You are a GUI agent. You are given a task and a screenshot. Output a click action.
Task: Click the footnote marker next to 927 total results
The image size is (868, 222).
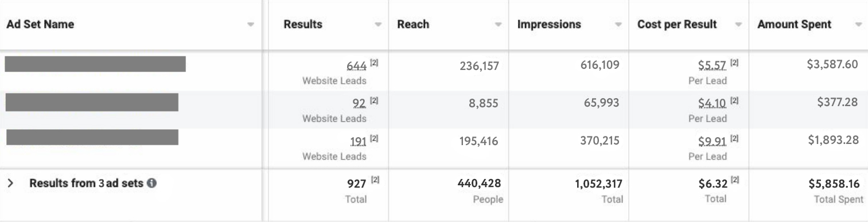click(x=375, y=181)
